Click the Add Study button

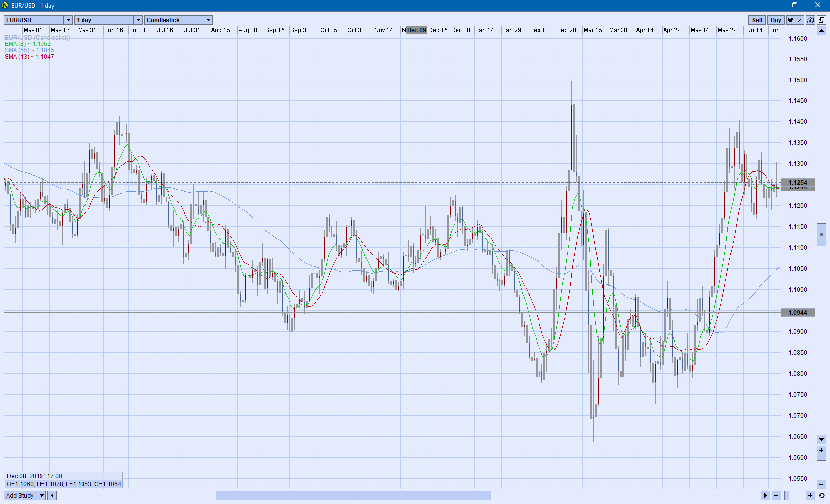pos(20,495)
